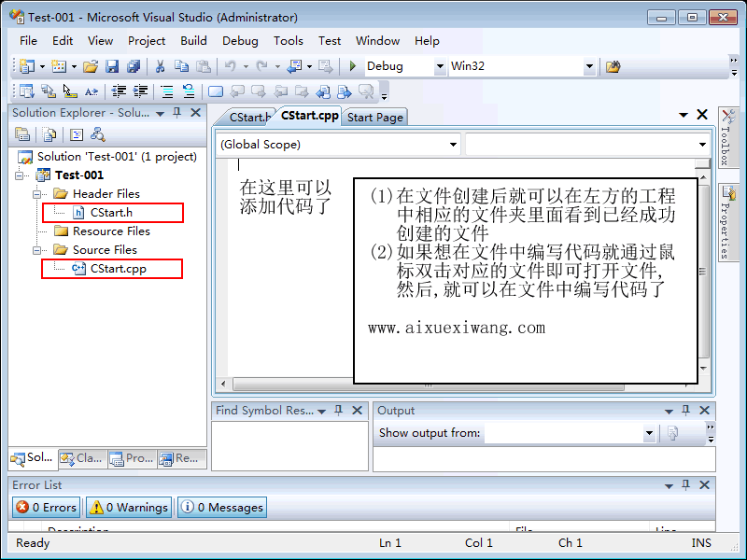Click Properties icon in Solution Explorer toolbar

tap(21, 134)
